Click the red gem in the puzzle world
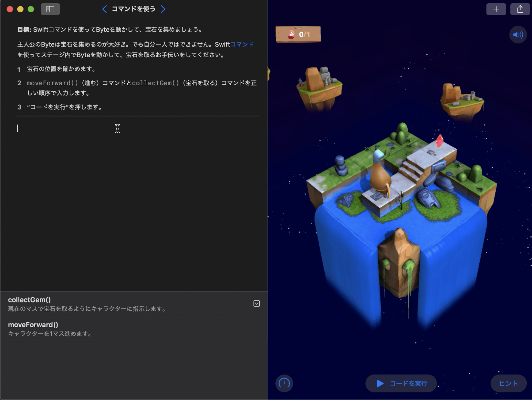Image resolution: width=532 pixels, height=400 pixels. [x=439, y=141]
